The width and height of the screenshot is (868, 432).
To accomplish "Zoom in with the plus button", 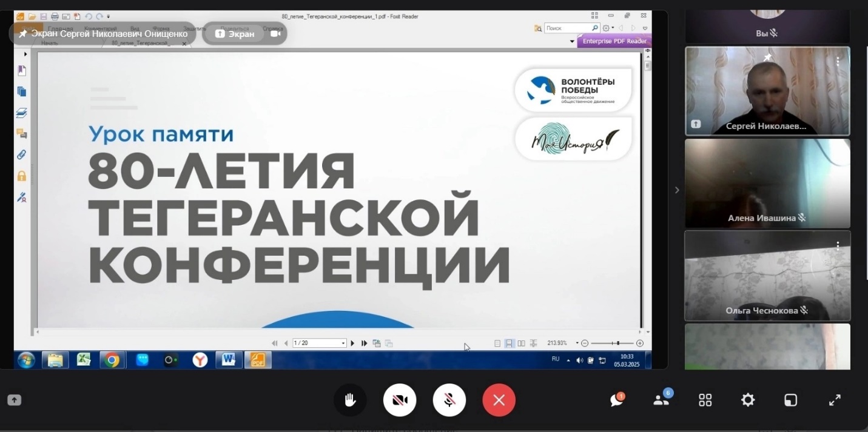I will 639,343.
